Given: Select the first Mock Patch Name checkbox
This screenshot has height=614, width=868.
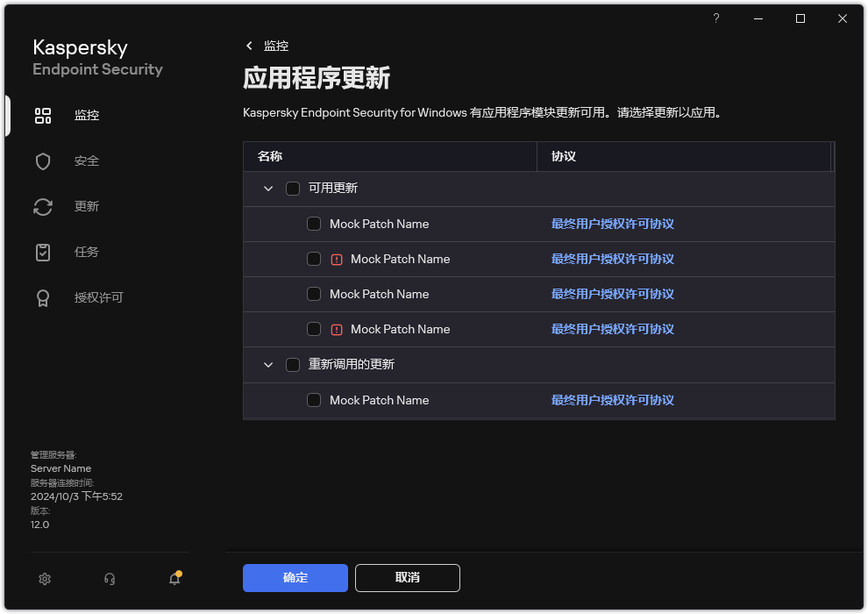Looking at the screenshot, I should pyautogui.click(x=314, y=224).
